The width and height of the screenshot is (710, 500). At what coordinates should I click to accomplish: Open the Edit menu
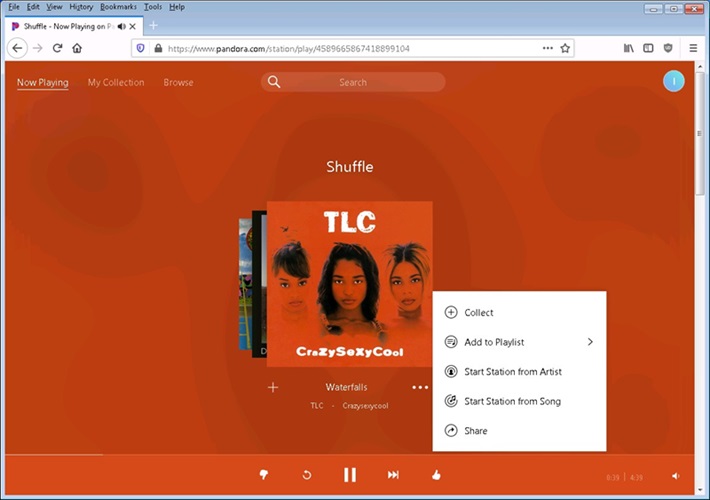[33, 7]
